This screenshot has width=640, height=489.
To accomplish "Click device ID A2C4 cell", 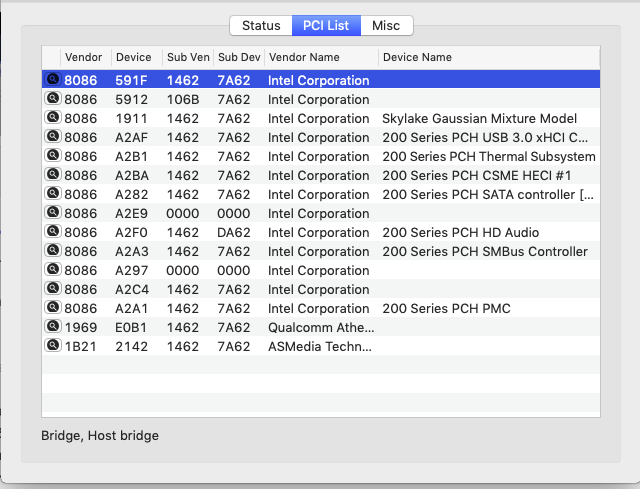I will coord(132,289).
